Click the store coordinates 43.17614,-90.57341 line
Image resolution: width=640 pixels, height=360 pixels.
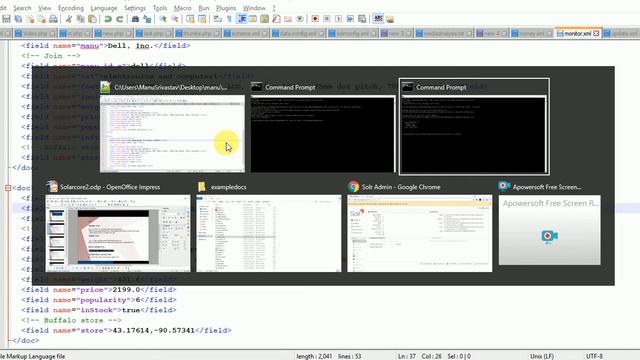[x=126, y=330]
